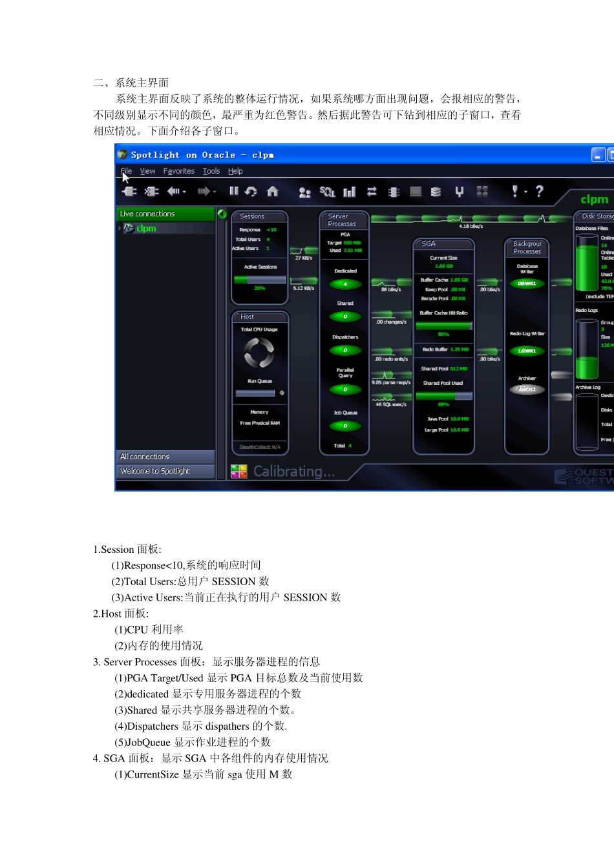Open the Activity bar-chart toolbar icon
The width and height of the screenshot is (614, 868).
pyautogui.click(x=350, y=192)
